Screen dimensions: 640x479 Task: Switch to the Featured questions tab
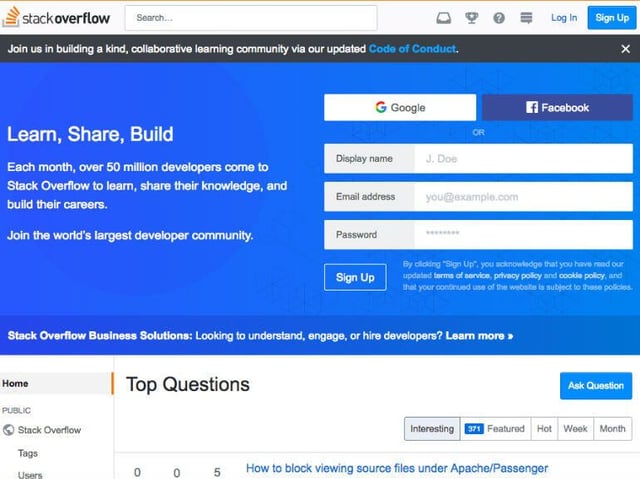point(496,429)
